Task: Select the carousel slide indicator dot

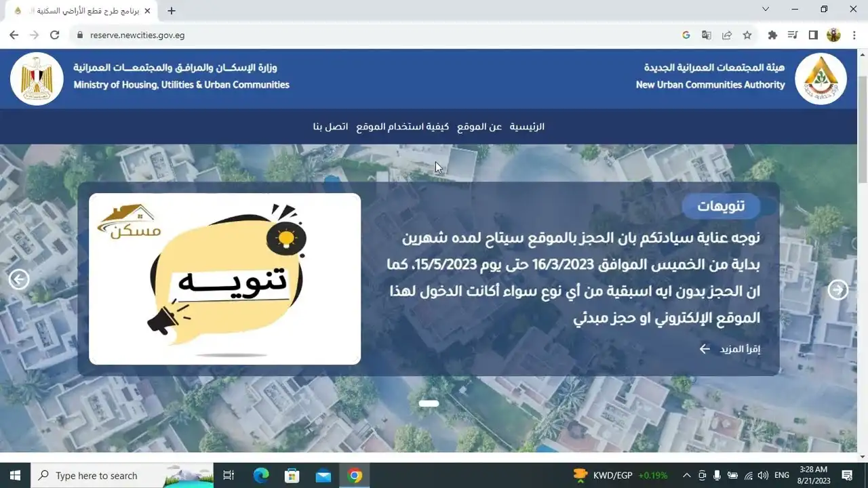Action: coord(429,403)
